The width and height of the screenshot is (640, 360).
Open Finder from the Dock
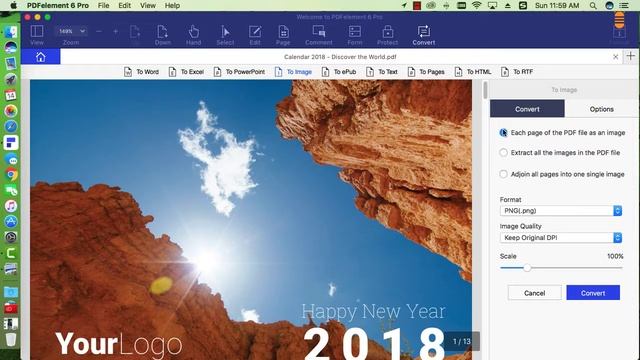point(11,31)
